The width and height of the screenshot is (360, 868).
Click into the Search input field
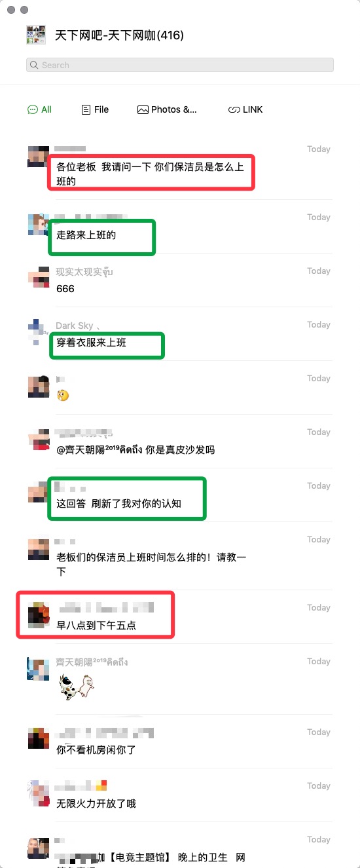click(180, 65)
